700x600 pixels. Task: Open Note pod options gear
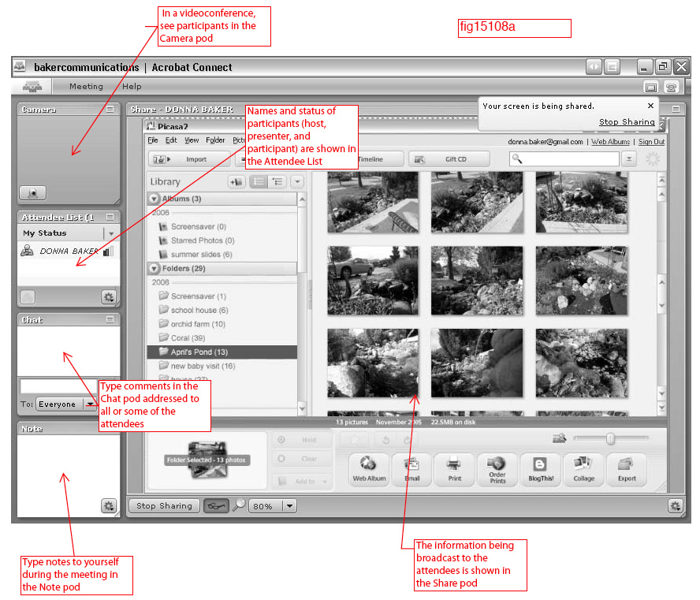tap(108, 505)
